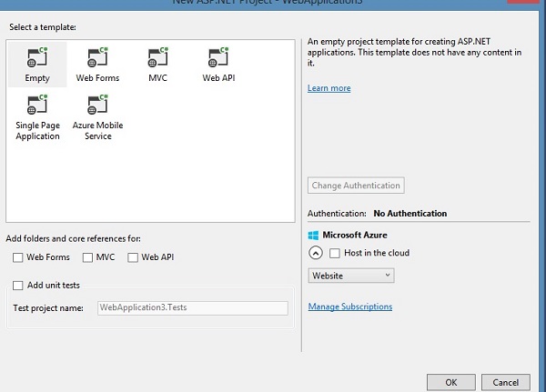Click the 'Test project name:' label
This screenshot has width=546, height=392.
(48, 308)
